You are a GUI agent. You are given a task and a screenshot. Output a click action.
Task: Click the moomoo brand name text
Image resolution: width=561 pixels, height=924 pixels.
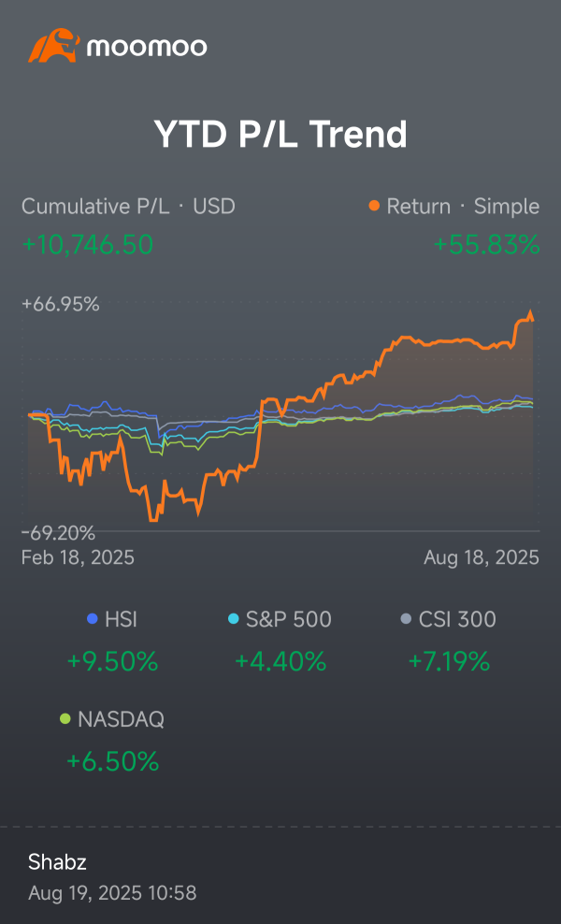pos(147,47)
